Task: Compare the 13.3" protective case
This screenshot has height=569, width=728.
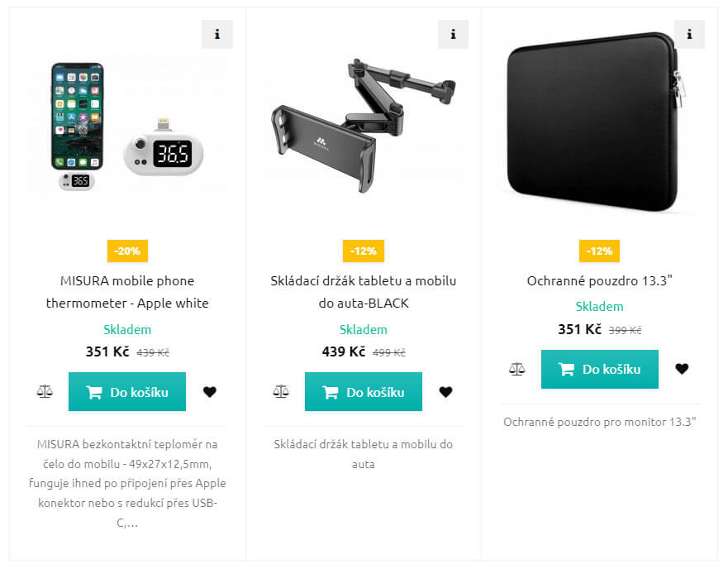Action: [517, 369]
